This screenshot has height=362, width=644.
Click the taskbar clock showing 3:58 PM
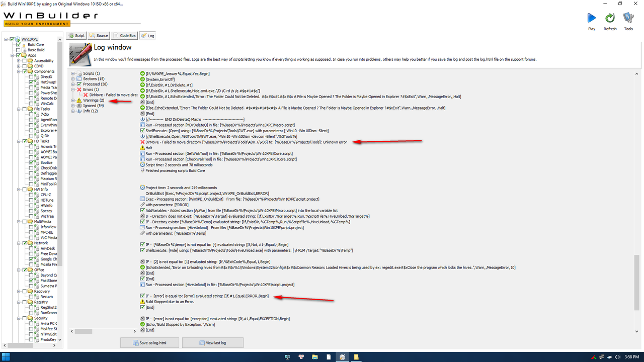(x=631, y=357)
